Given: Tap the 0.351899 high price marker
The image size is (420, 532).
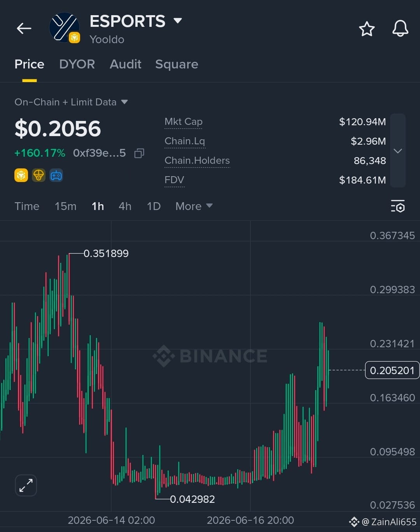Looking at the screenshot, I should click(106, 254).
